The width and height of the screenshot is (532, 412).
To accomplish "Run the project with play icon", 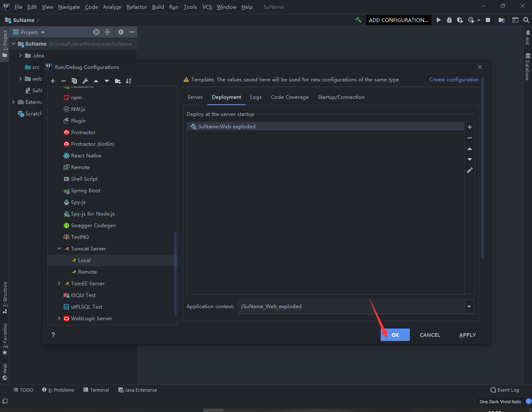I will coord(438,20).
